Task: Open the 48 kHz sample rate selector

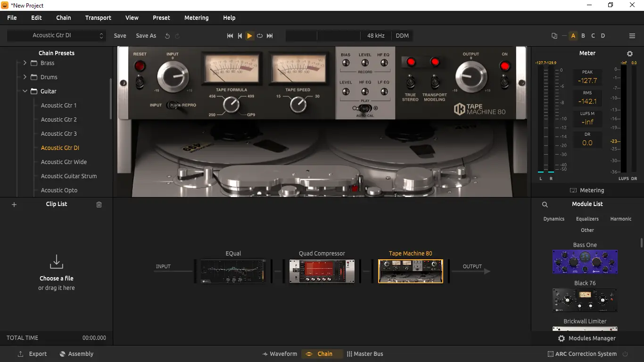Action: point(376,36)
